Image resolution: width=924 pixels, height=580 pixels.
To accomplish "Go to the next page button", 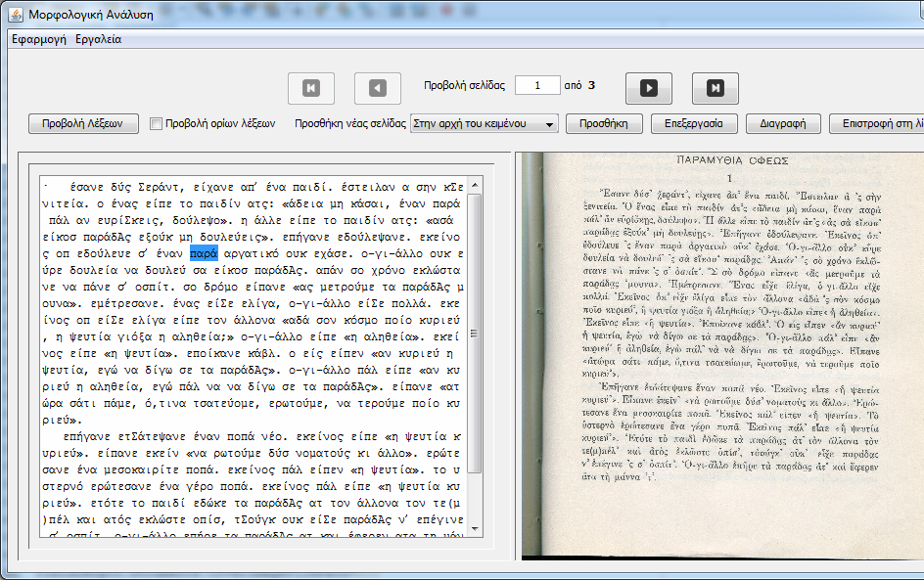I will click(649, 88).
